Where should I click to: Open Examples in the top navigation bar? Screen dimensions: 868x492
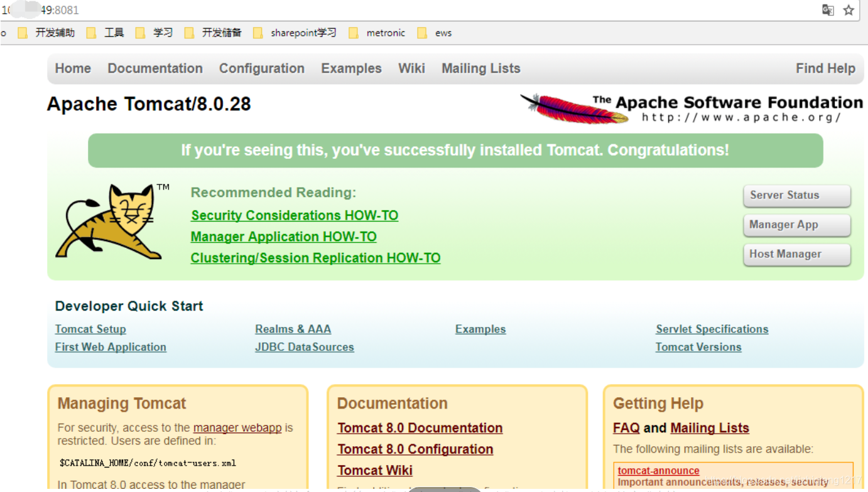(x=351, y=68)
